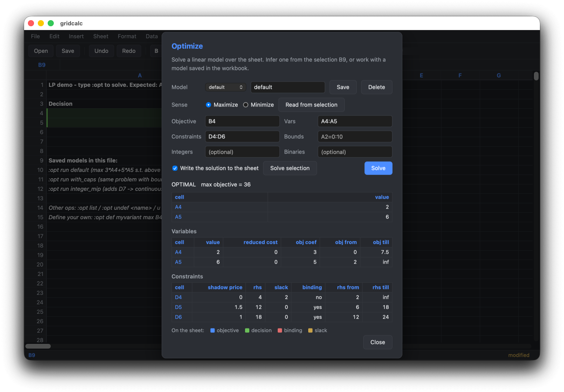Click column G header
The image size is (564, 392).
[499, 75]
